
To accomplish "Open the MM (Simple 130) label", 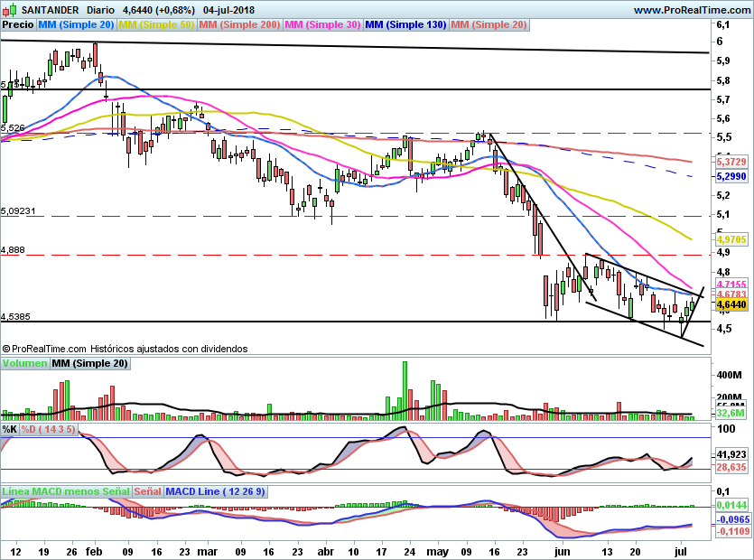I will (x=405, y=24).
